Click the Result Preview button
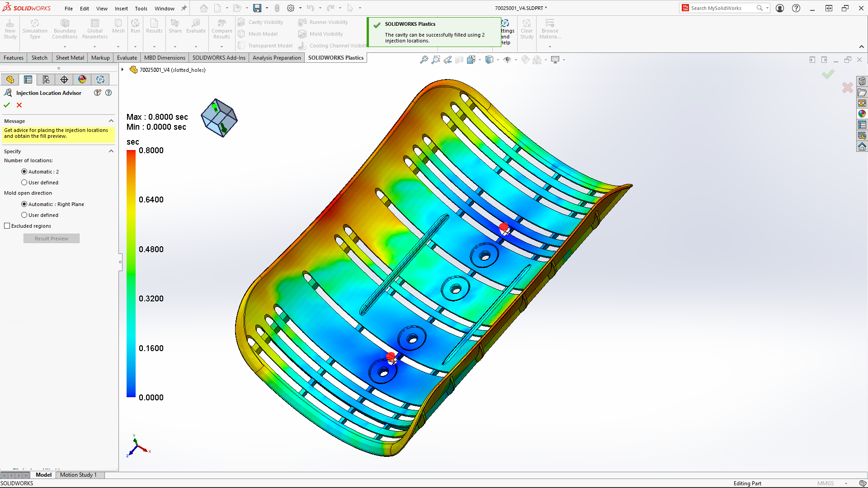The width and height of the screenshot is (868, 488). pos(51,238)
